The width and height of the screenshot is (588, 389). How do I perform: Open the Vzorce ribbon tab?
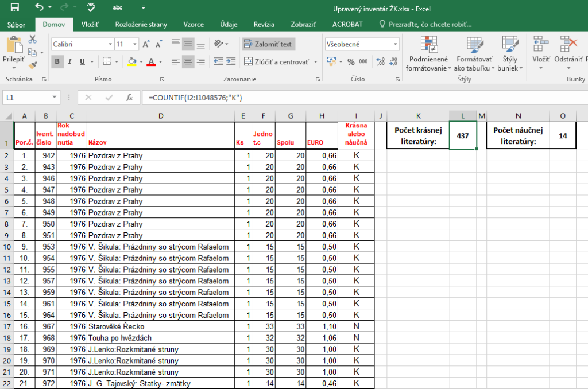193,25
